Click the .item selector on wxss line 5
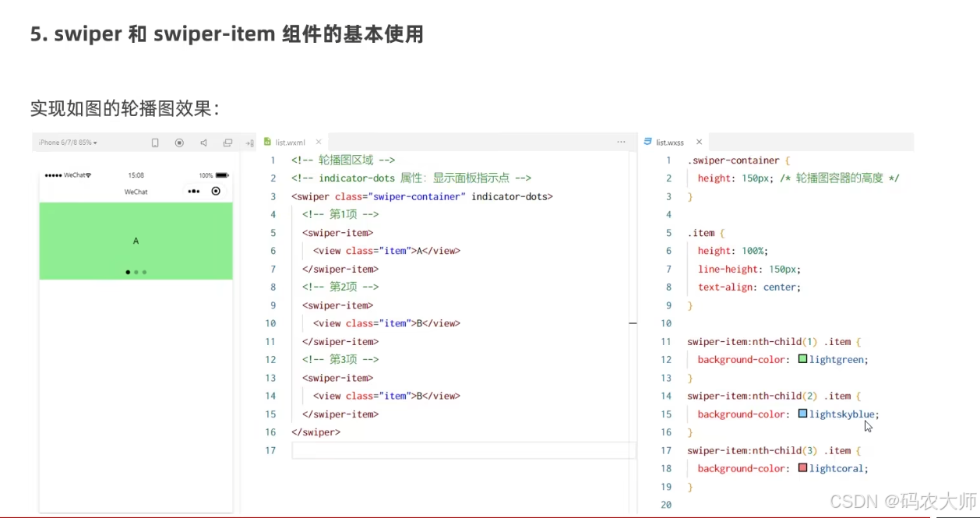The height and width of the screenshot is (518, 980). (701, 233)
